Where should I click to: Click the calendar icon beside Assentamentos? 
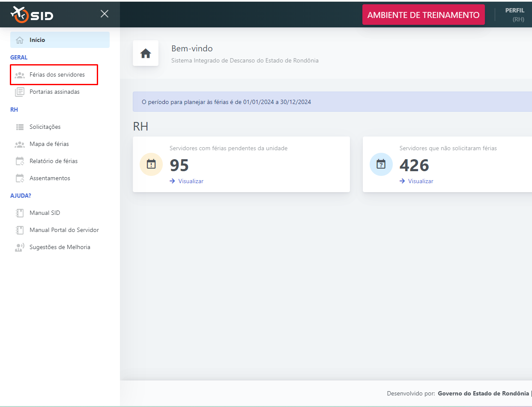tap(20, 178)
